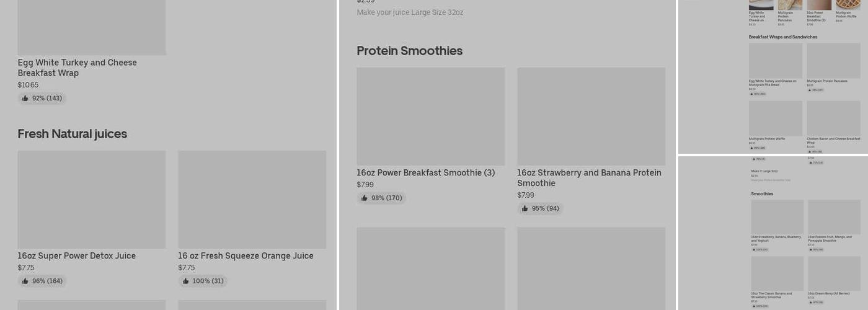868x310 pixels.
Task: Open the 16oz Super Power Detox Juice image
Action: coord(91,199)
